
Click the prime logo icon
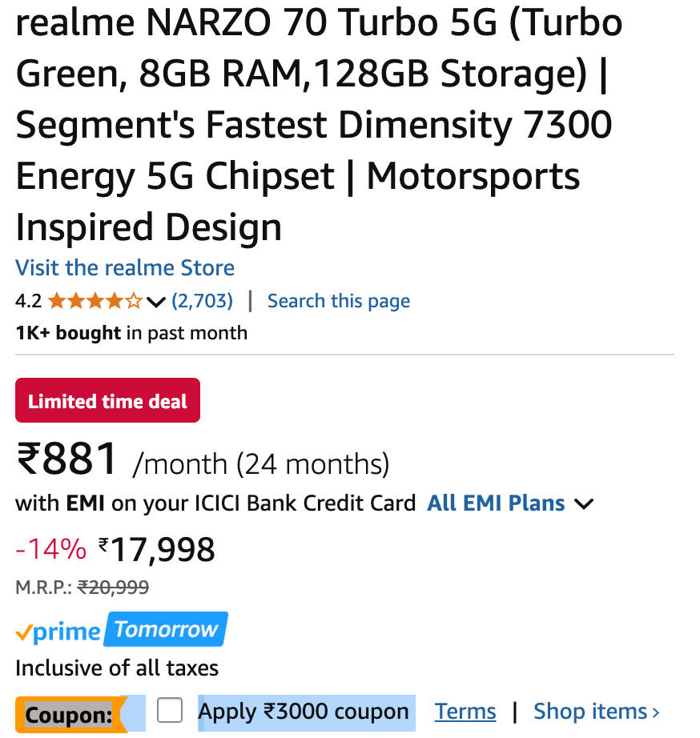[x=58, y=632]
